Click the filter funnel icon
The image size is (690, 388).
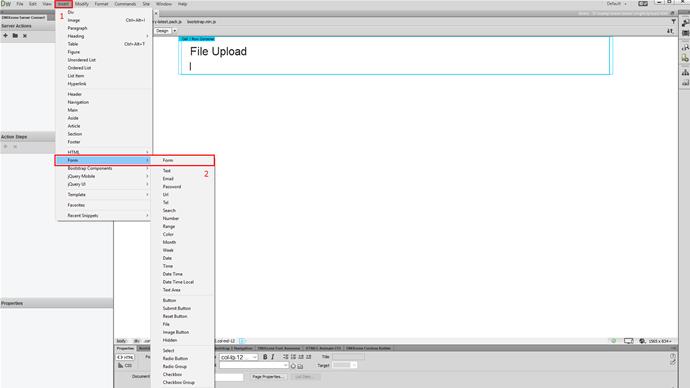(x=673, y=21)
